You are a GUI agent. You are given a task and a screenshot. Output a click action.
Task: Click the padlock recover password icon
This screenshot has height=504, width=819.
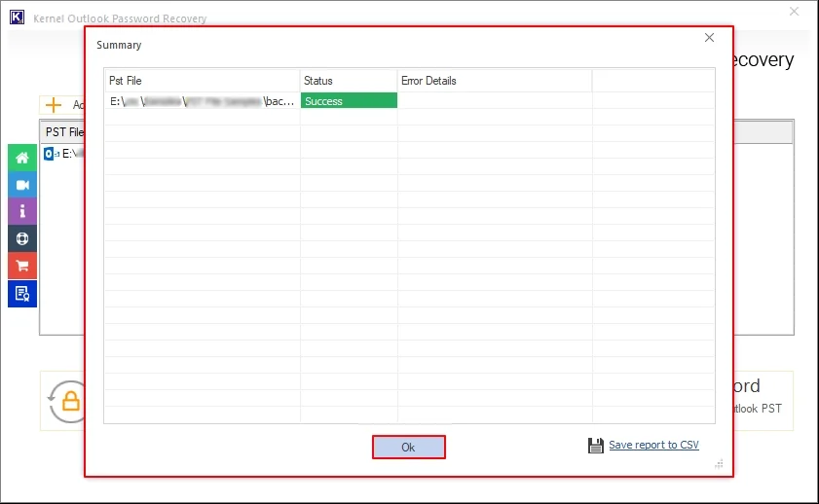[x=66, y=401]
